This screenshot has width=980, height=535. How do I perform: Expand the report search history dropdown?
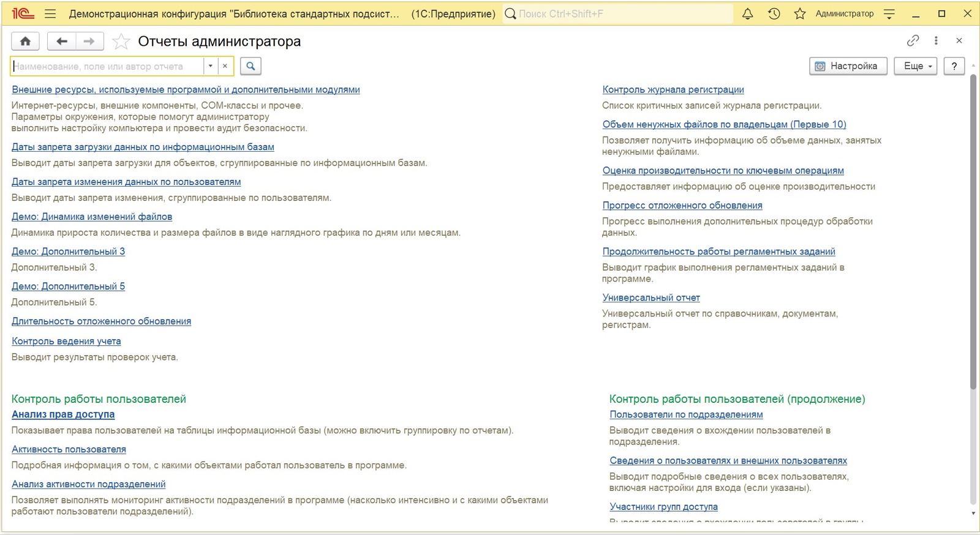tap(210, 66)
